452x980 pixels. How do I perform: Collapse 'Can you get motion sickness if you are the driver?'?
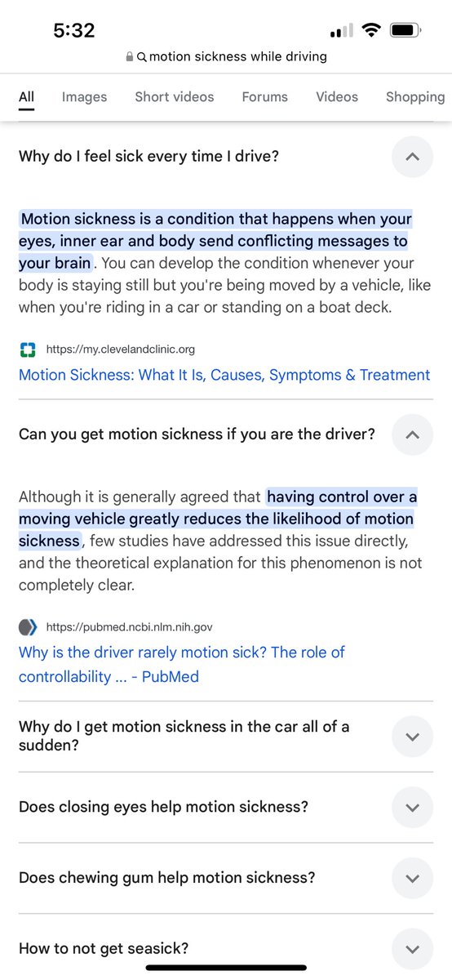[x=412, y=434]
